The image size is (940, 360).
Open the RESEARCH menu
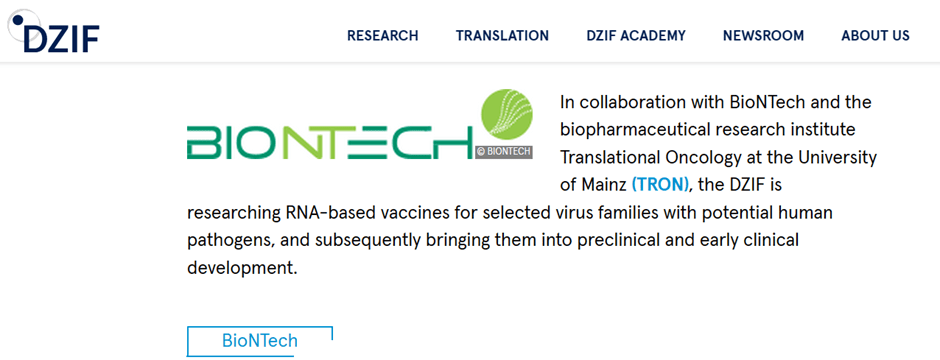click(x=382, y=36)
